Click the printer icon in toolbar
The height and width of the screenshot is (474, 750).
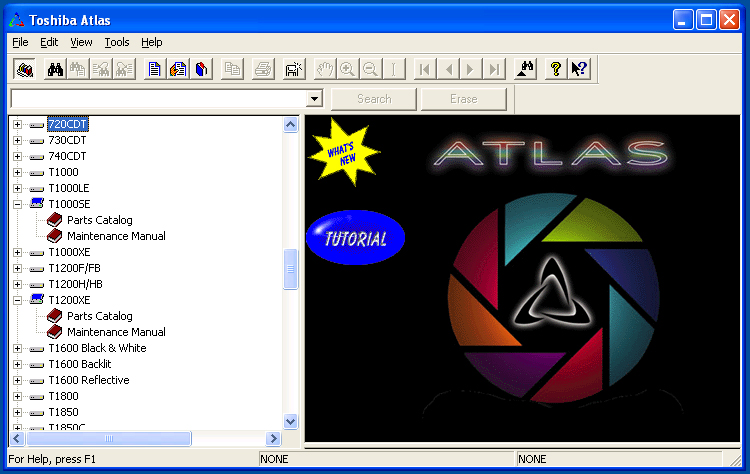[263, 69]
